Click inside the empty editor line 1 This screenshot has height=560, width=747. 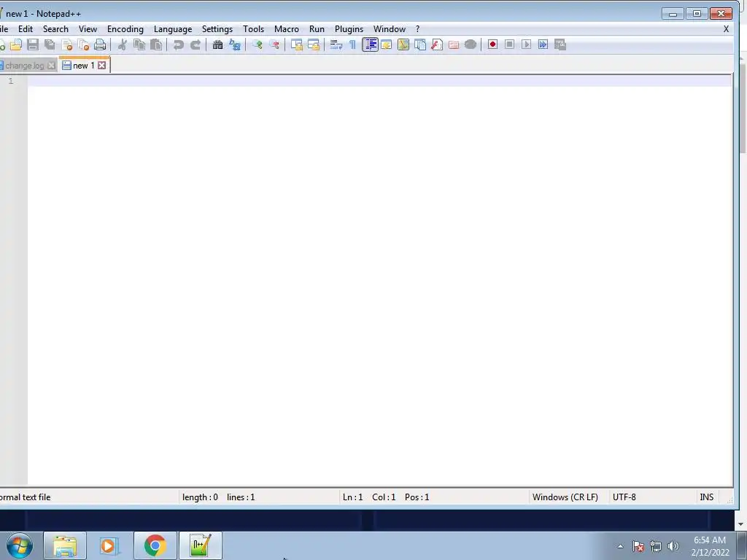(379, 80)
